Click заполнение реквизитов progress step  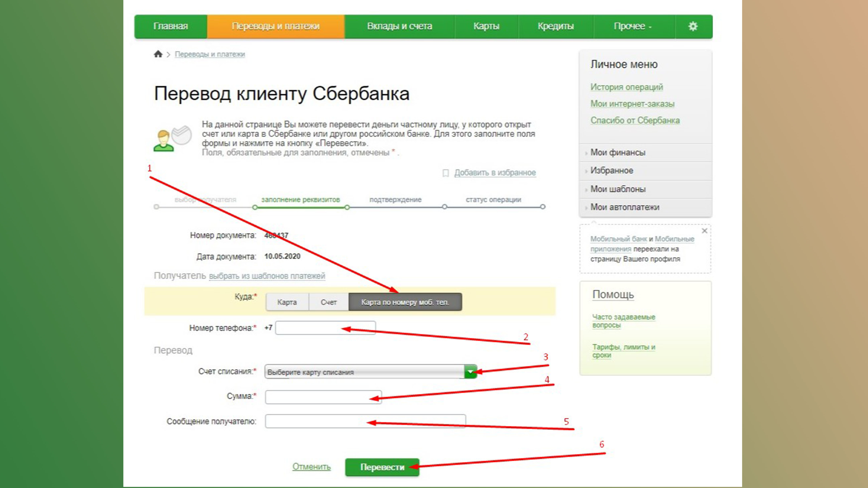click(x=301, y=200)
